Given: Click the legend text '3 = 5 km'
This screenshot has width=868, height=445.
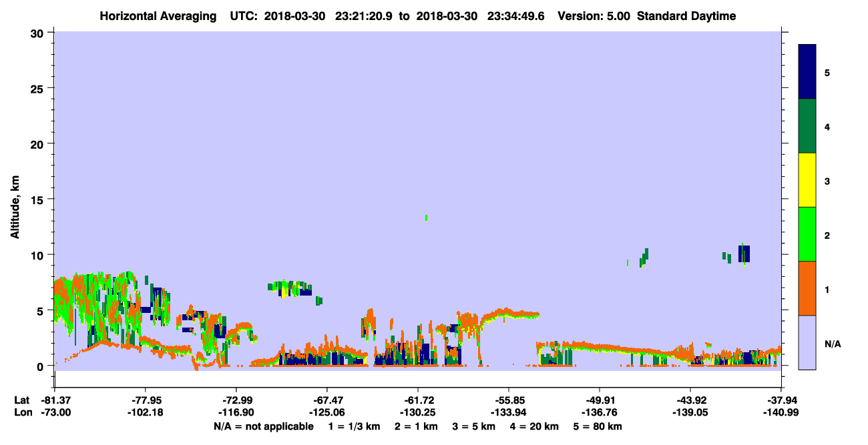Looking at the screenshot, I should (475, 426).
